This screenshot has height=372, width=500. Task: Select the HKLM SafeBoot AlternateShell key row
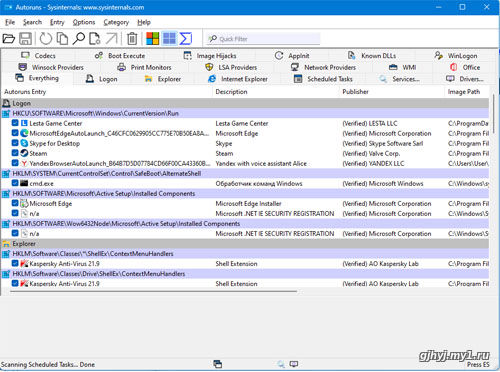(x=245, y=173)
